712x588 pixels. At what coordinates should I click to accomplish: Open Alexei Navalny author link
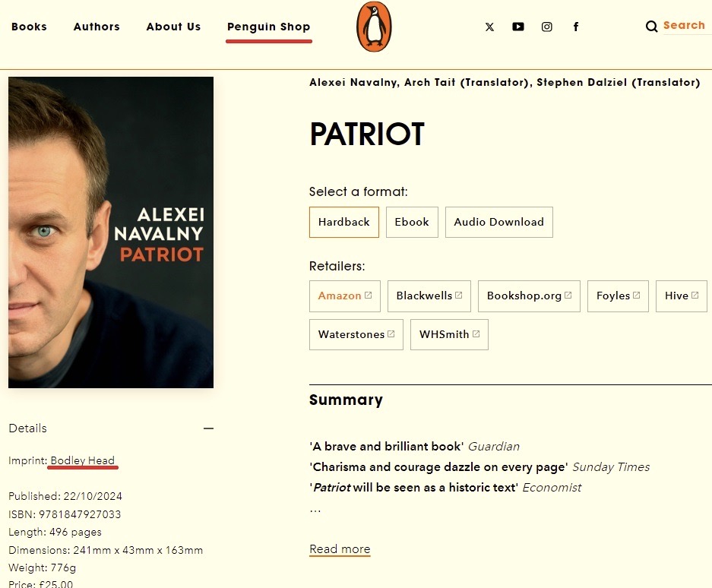[353, 83]
